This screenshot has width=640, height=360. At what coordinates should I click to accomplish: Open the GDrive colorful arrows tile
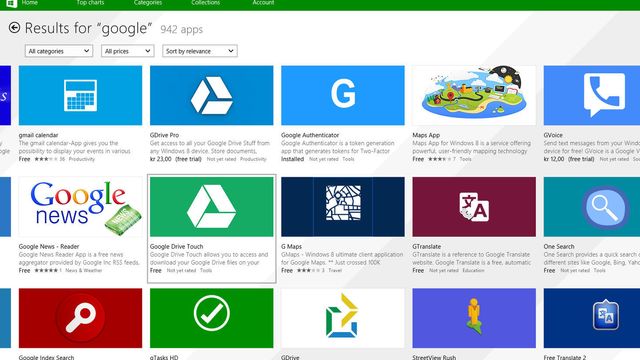[343, 318]
